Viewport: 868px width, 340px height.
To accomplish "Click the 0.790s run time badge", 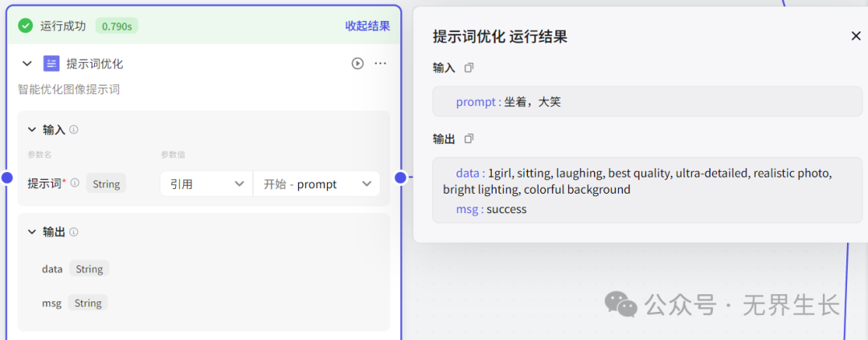I will tap(117, 26).
